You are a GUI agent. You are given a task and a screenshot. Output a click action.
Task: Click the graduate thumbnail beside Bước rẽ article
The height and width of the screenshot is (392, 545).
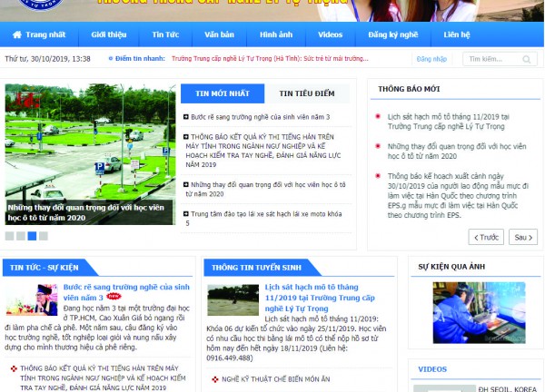[x=32, y=299]
